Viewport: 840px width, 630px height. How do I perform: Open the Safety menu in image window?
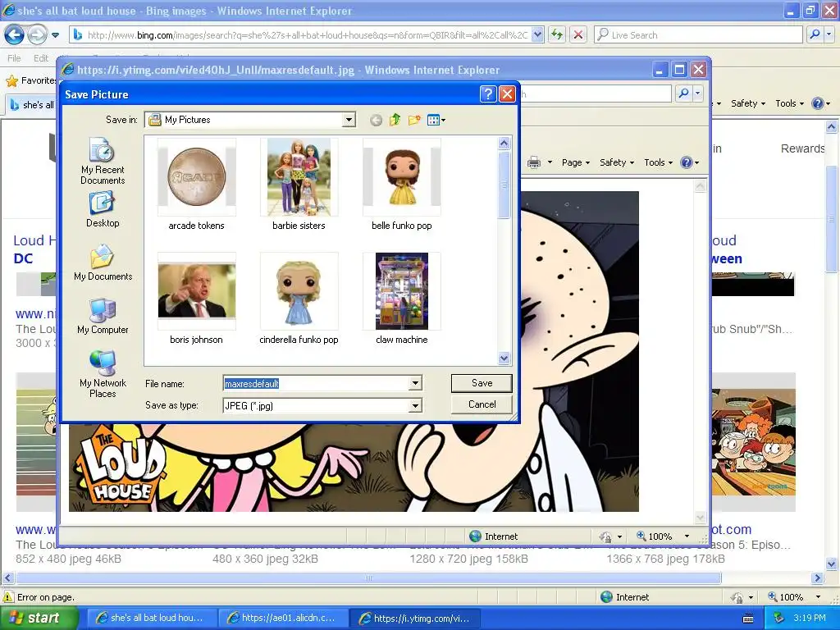coord(617,162)
